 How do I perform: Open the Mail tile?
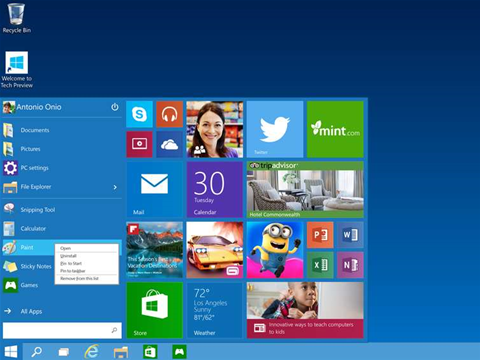coord(154,189)
